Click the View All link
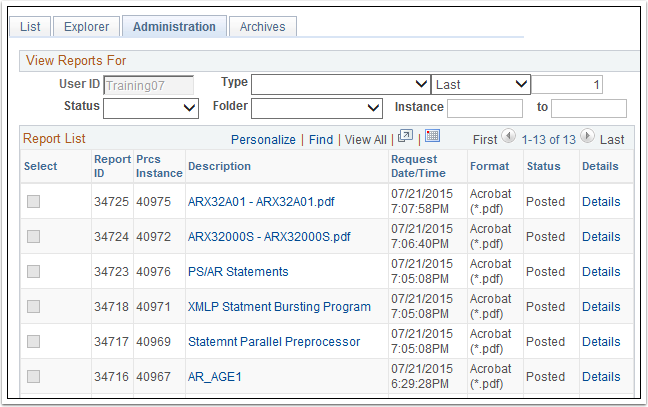The height and width of the screenshot is (407, 648). [x=366, y=140]
